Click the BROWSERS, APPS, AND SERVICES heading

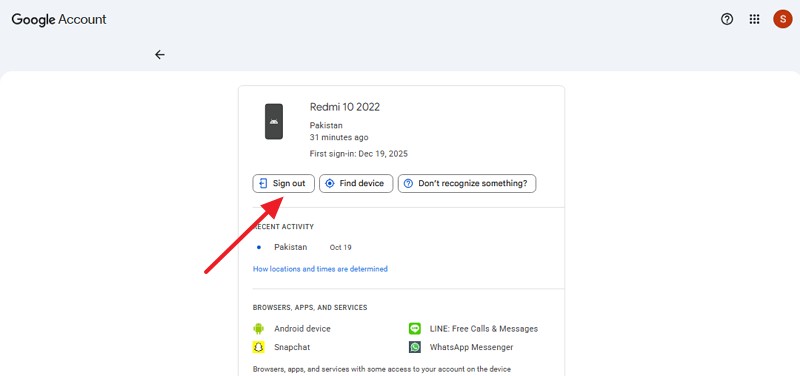tap(310, 308)
